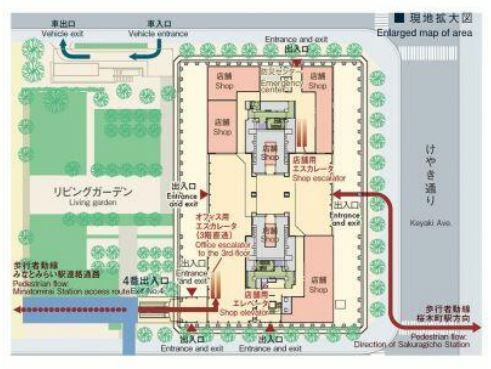
Task: Click the vertical けやき通り street name
Action: 430,175
